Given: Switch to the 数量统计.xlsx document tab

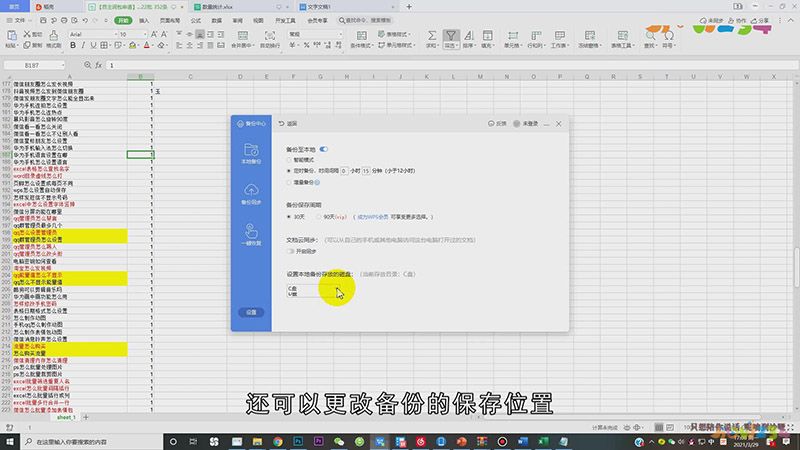Looking at the screenshot, I should click(x=240, y=7).
